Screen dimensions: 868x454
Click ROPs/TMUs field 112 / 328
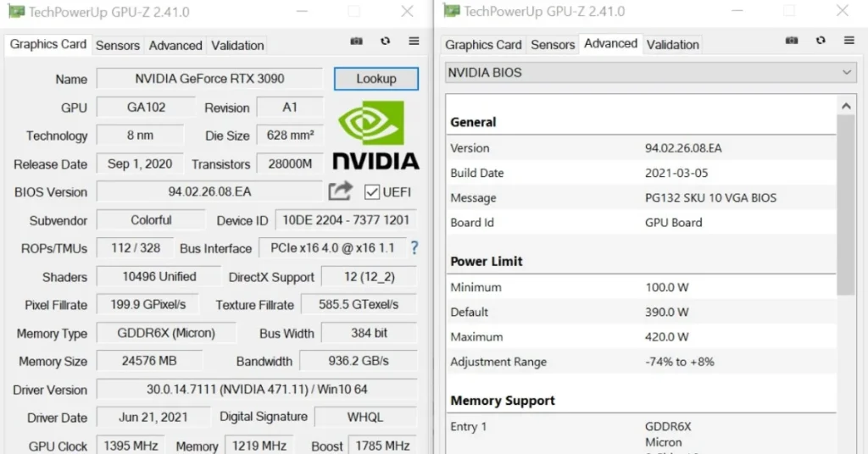tap(135, 247)
